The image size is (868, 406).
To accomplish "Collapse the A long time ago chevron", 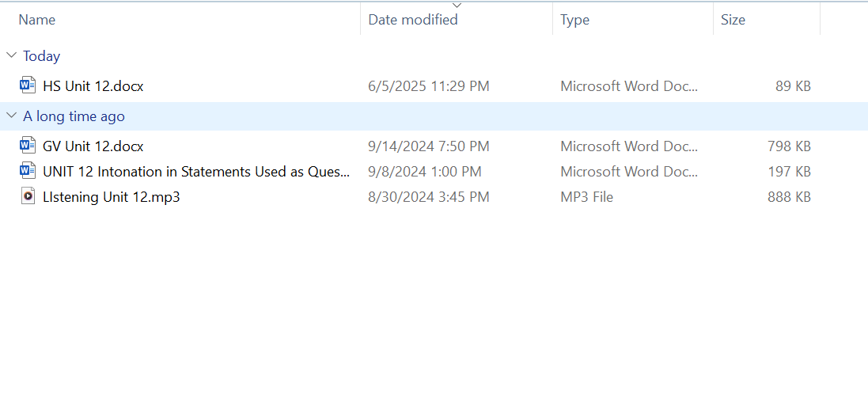I will pos(11,116).
